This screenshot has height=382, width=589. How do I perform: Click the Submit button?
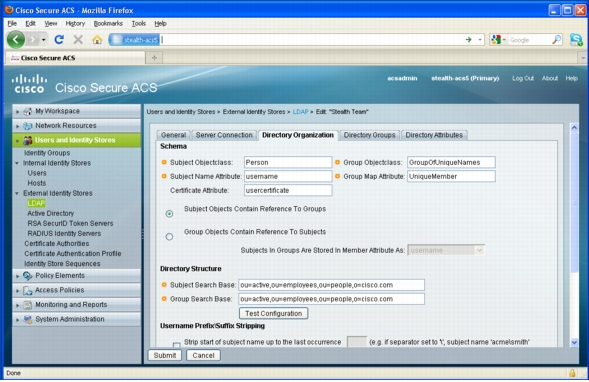tap(165, 355)
